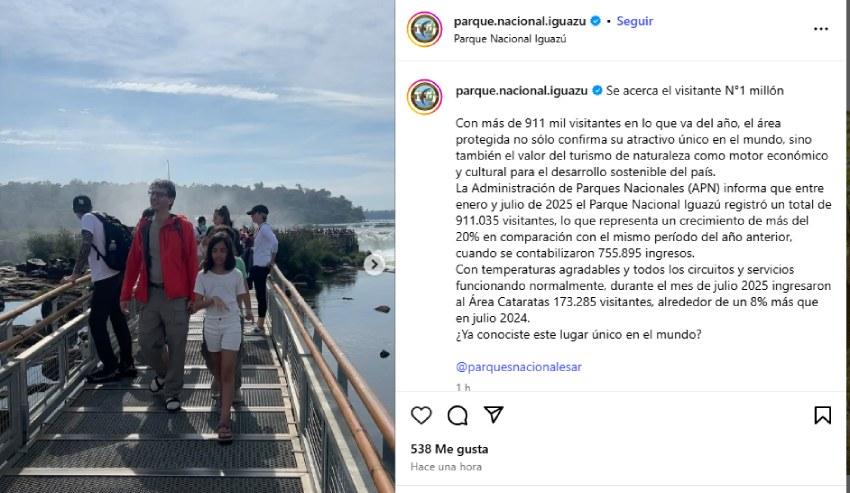The image size is (850, 493).
Task: Click the header username parque.nacional.iguazu
Action: coord(519,21)
